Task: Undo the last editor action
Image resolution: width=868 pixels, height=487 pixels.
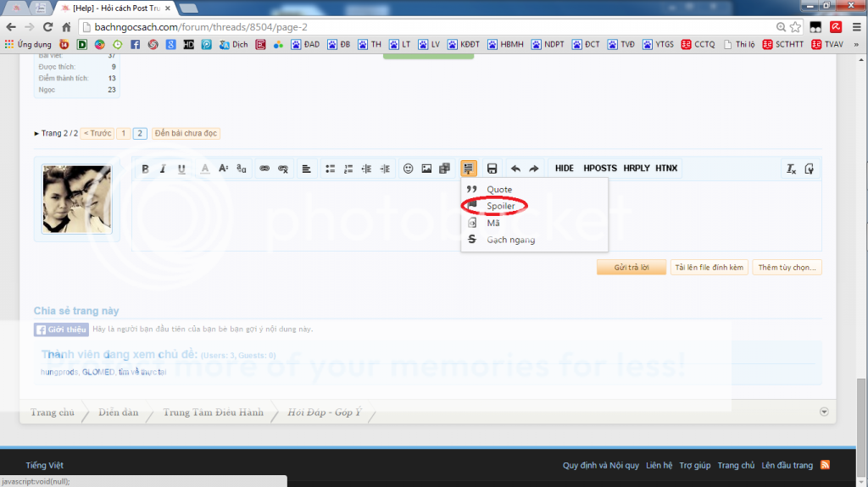Action: click(x=515, y=169)
